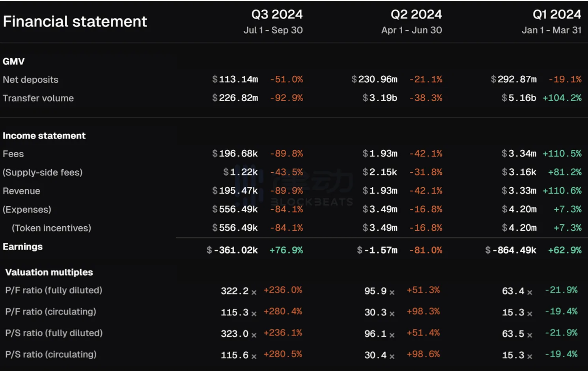Click the Financial statement title
The width and height of the screenshot is (588, 371).
(x=75, y=21)
